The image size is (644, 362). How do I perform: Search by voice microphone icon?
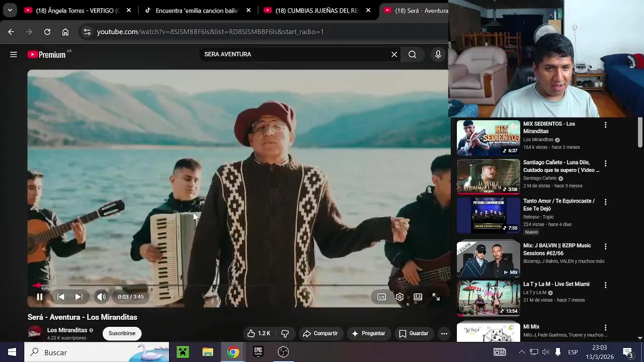point(438,54)
